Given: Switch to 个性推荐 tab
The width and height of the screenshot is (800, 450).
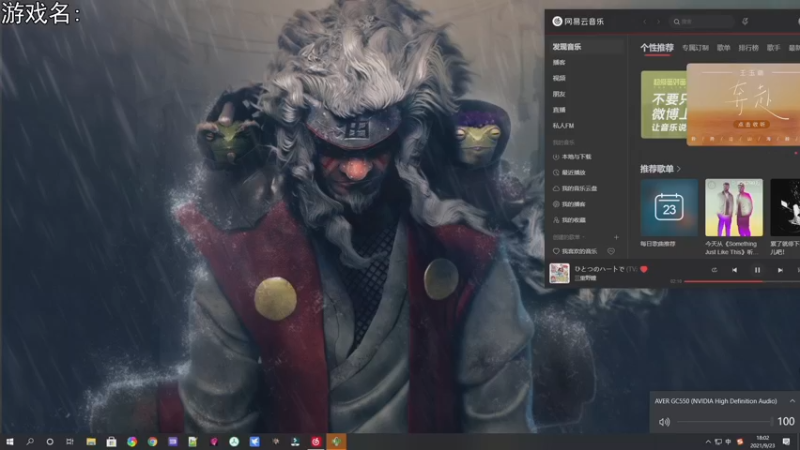Looking at the screenshot, I should pos(657,47).
